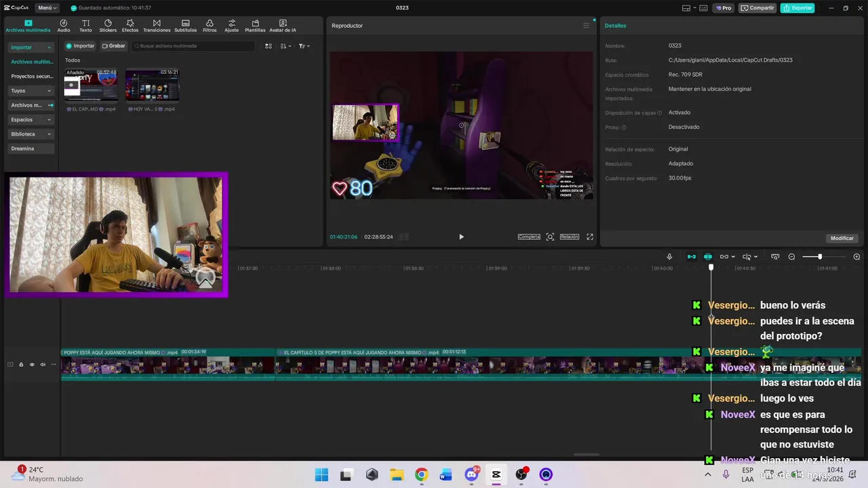The width and height of the screenshot is (868, 488).
Task: Open the media sort dropdown
Action: pyautogui.click(x=285, y=46)
